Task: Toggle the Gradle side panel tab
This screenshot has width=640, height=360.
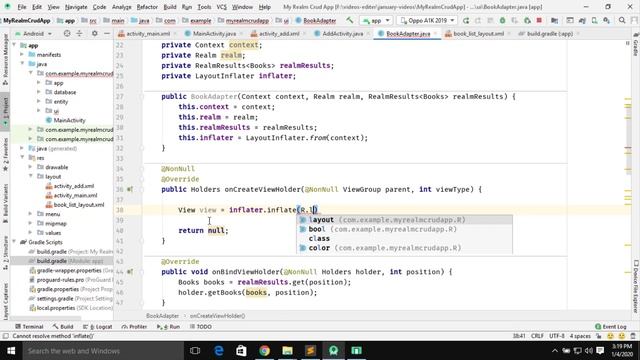Action: point(636,45)
